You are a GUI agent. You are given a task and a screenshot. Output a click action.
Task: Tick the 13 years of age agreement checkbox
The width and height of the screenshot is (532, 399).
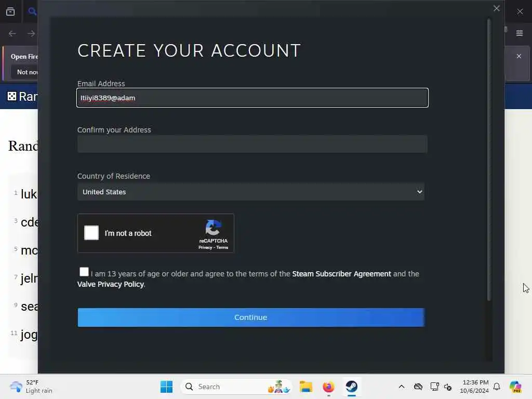click(84, 272)
